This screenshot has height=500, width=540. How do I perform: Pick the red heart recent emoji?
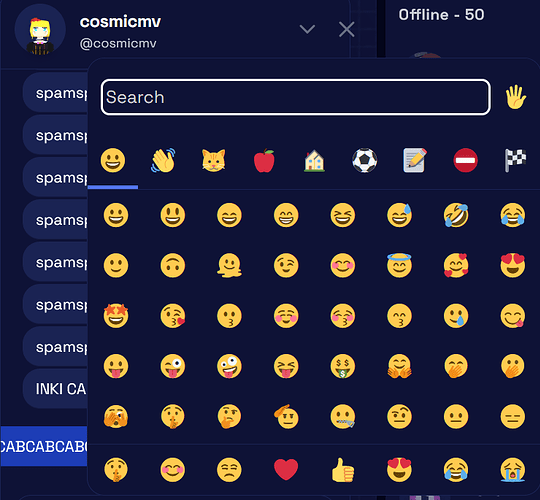point(286,469)
